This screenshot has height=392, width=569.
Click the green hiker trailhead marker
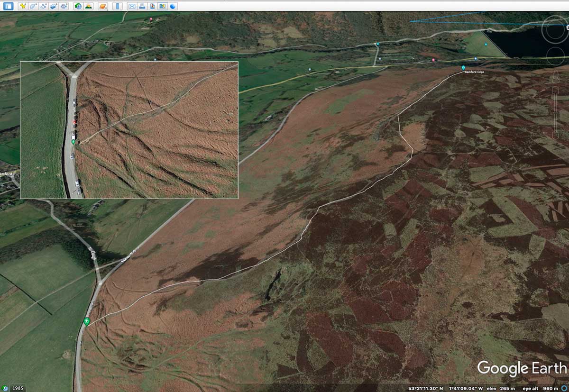[87, 321]
